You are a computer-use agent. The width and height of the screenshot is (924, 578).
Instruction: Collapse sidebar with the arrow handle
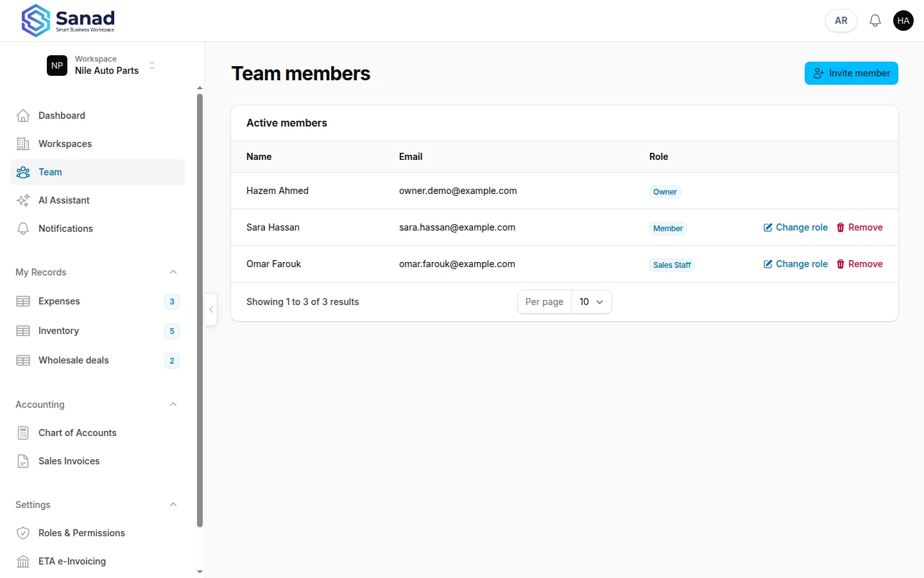tap(211, 310)
